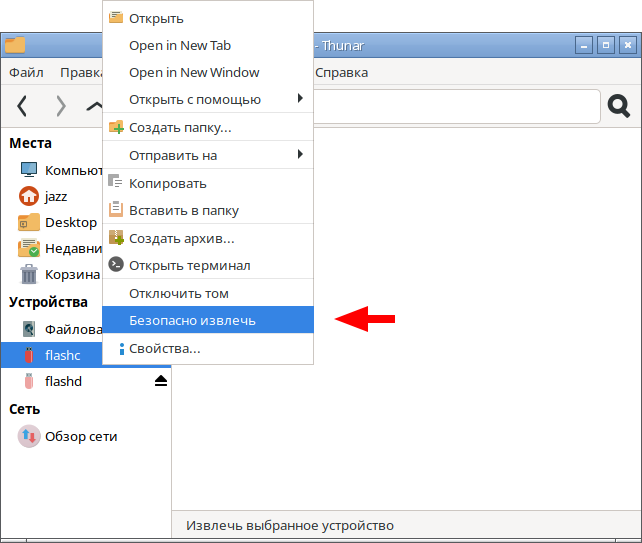Choose Open in New Window
Viewport: 642px width, 543px height.
pyautogui.click(x=208, y=72)
